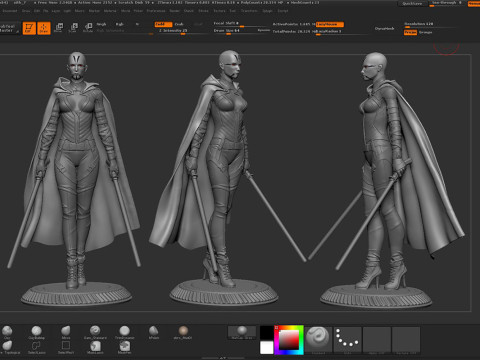Viewport: 480px width, 360px height.
Task: Open the empty texture slot
Action: click(406, 340)
